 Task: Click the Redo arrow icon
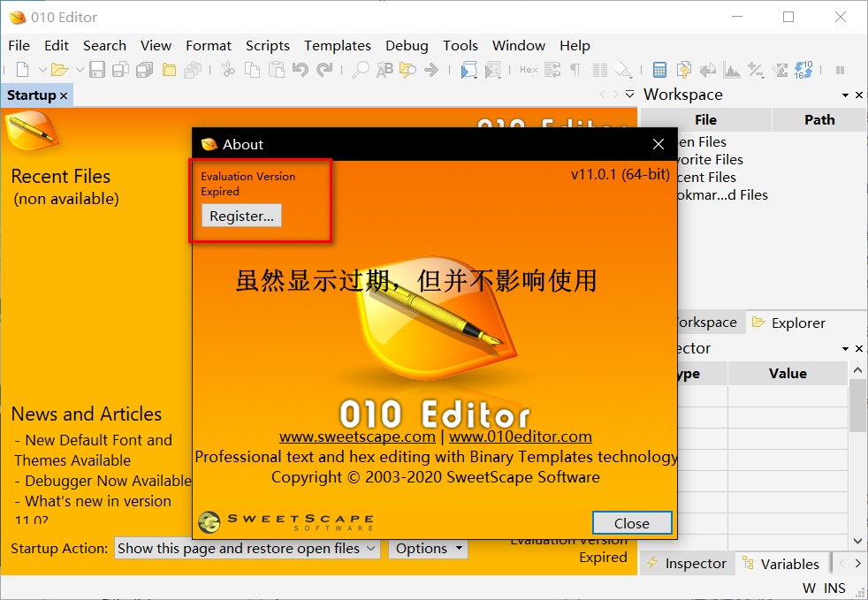pos(324,70)
